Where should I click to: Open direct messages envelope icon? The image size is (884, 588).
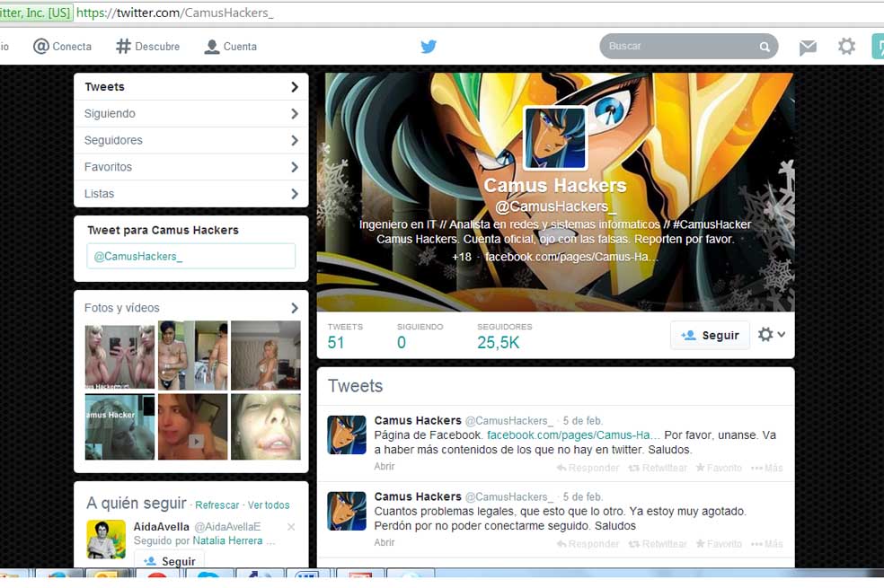point(808,48)
